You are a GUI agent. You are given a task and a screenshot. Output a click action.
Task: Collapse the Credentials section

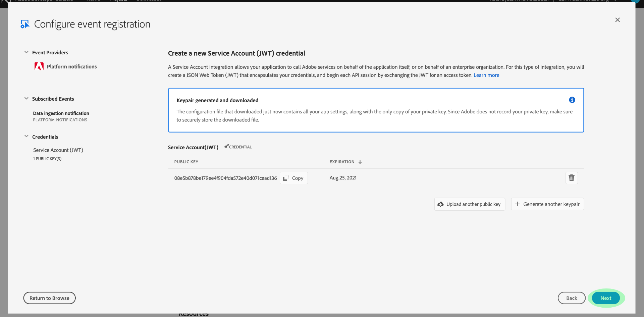[x=26, y=137]
